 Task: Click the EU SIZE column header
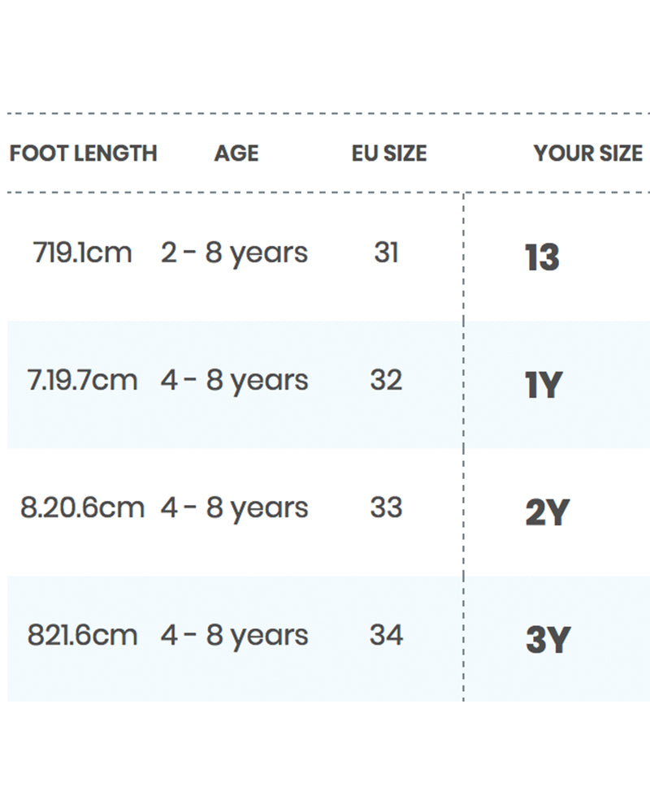(x=388, y=153)
